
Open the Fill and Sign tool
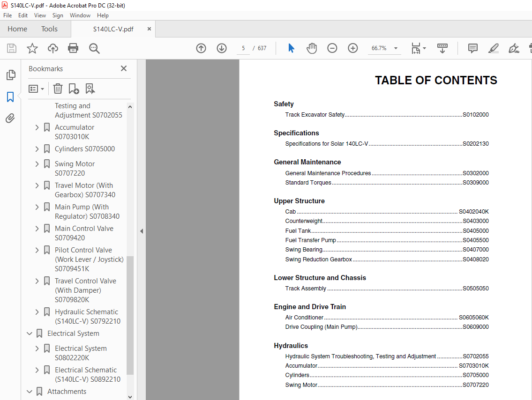514,48
